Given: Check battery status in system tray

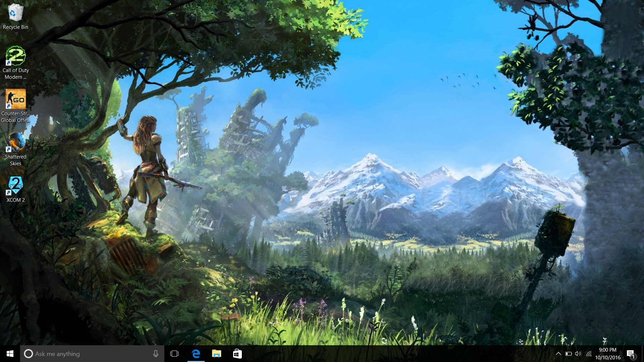Looking at the screenshot, I should (x=569, y=354).
